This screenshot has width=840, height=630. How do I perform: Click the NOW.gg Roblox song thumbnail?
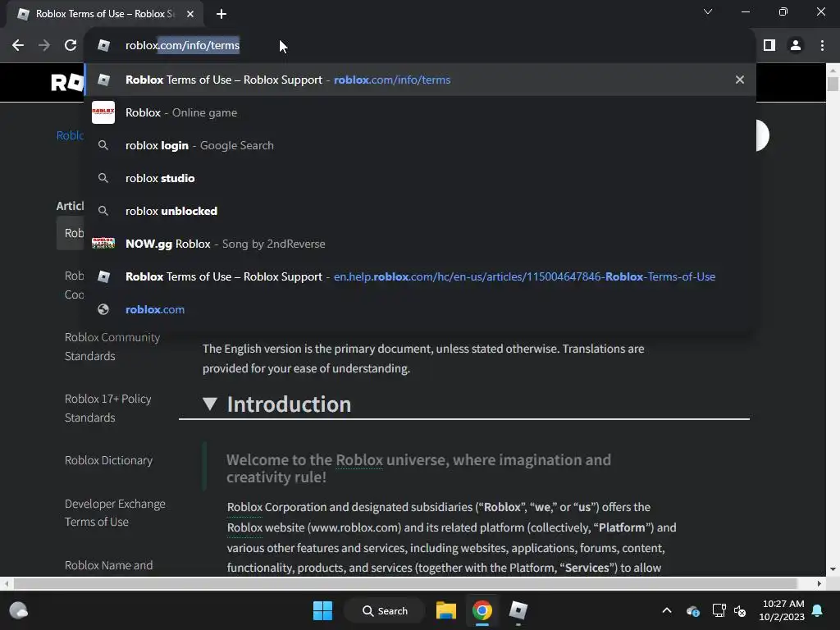click(x=103, y=244)
